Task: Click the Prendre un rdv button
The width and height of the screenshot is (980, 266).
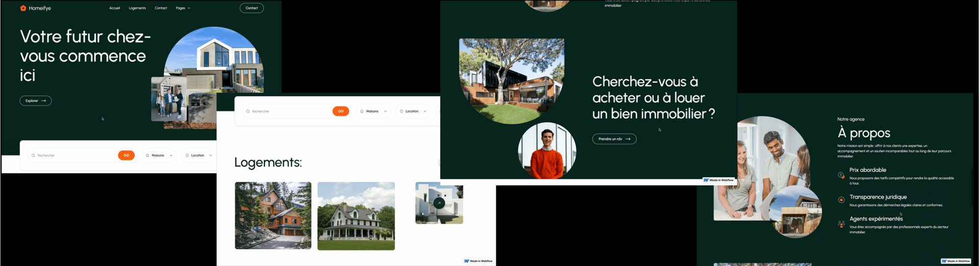Action: [614, 139]
